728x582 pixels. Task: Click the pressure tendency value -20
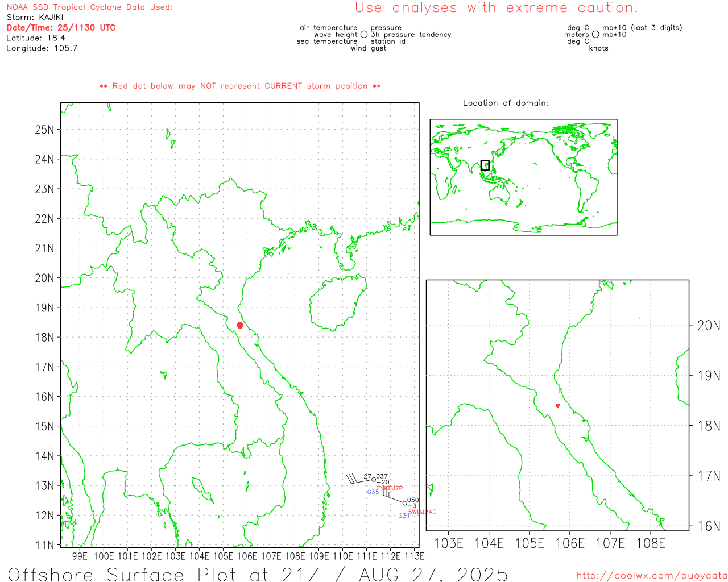[384, 482]
